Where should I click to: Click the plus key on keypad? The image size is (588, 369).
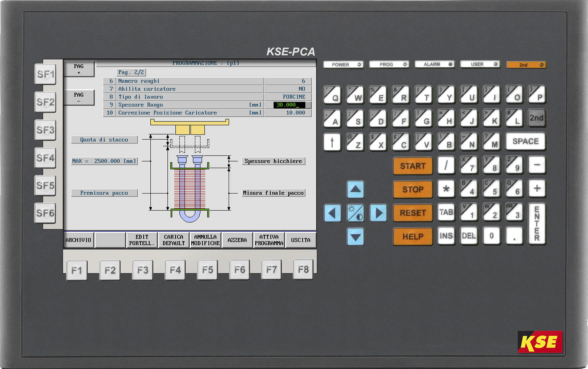537,188
